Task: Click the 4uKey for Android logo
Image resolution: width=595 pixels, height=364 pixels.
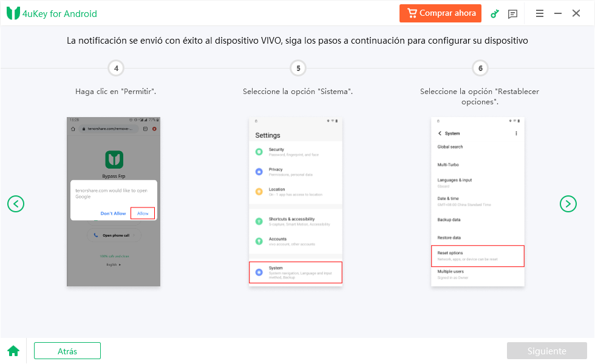Action: pyautogui.click(x=52, y=13)
